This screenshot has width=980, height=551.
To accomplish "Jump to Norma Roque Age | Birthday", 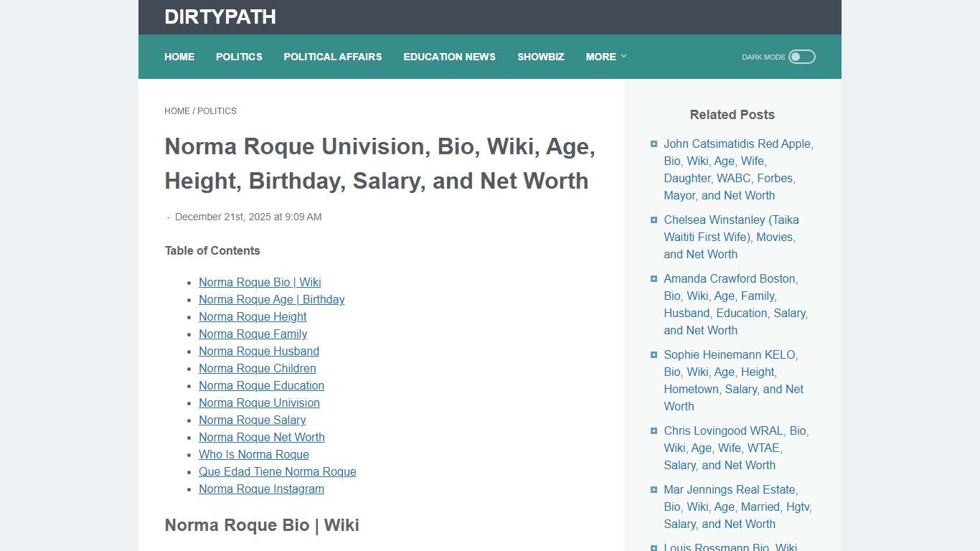I will tap(271, 299).
